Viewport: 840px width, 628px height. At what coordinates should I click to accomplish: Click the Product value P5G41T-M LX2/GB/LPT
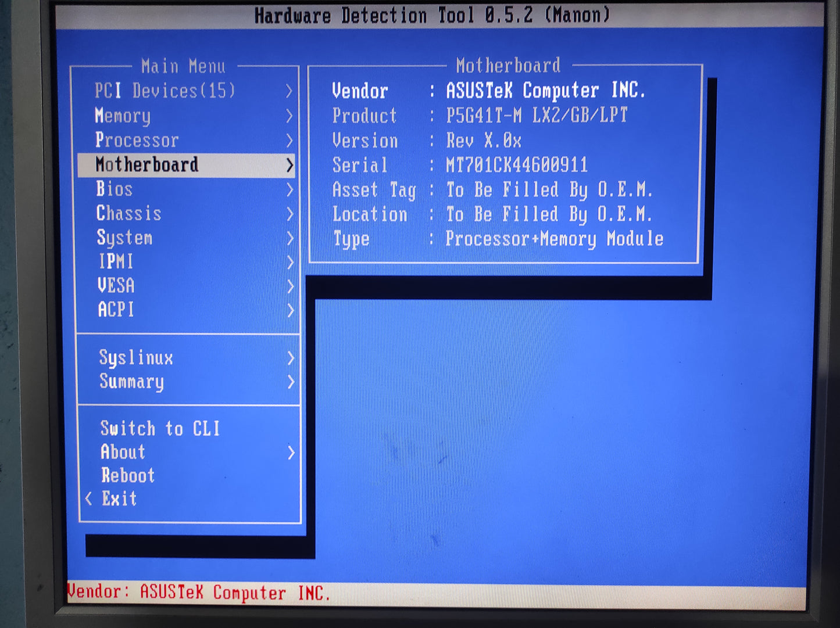537,116
